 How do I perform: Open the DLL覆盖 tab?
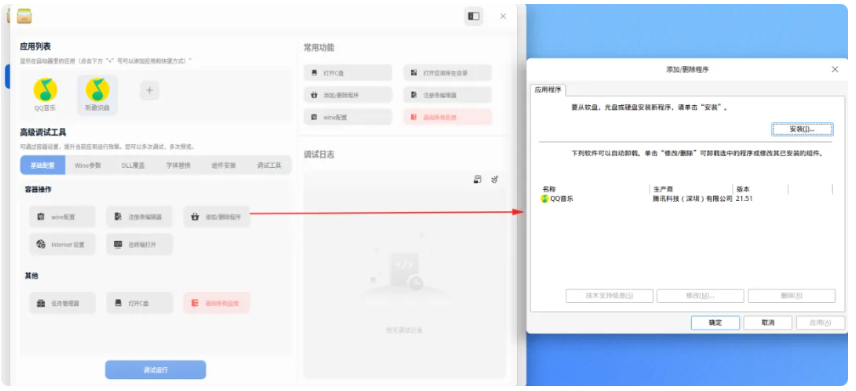click(133, 165)
